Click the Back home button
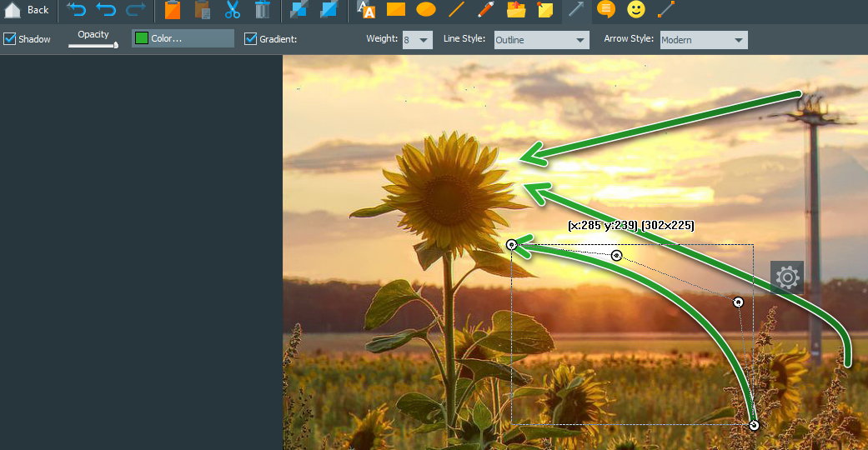Viewport: 868px width, 450px height. 27,10
